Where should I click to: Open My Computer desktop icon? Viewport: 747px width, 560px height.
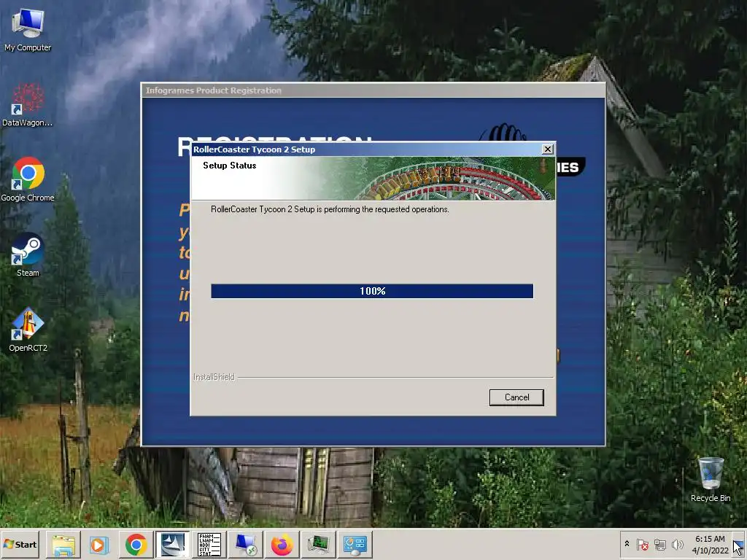click(x=28, y=30)
